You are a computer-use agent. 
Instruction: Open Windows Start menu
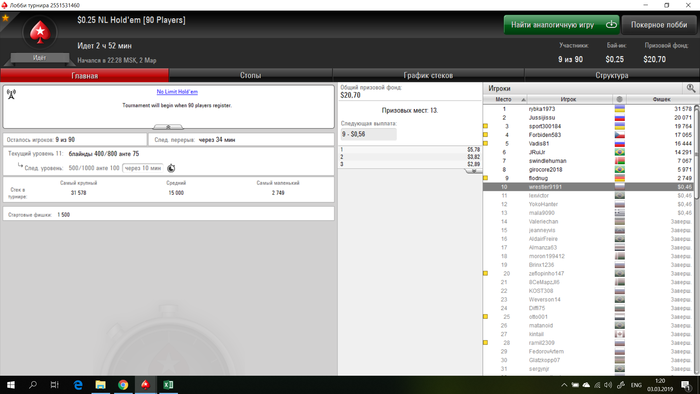tap(11, 385)
